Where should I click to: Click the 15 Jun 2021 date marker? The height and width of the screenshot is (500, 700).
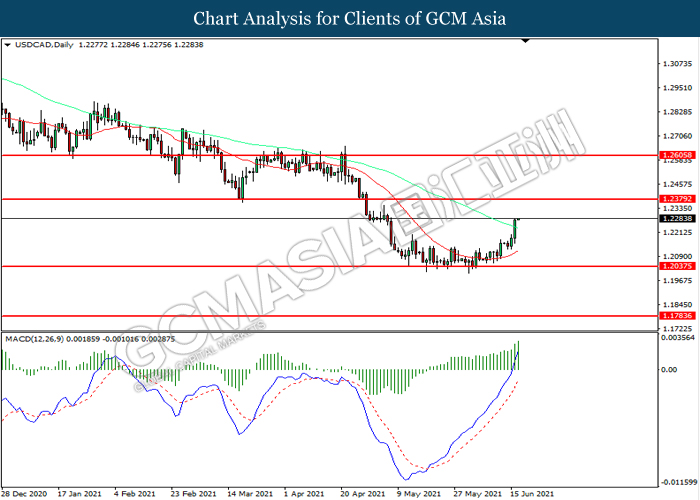tap(532, 494)
